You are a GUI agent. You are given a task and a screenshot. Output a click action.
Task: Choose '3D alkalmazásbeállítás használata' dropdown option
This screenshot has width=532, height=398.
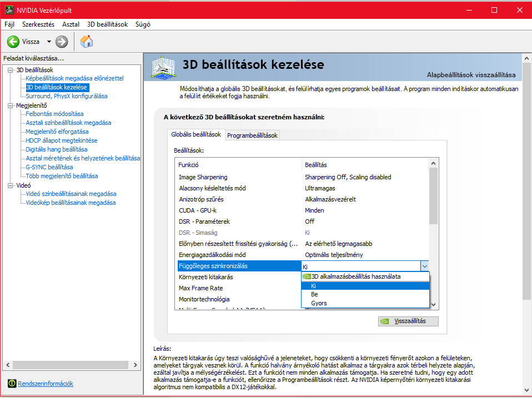pyautogui.click(x=365, y=276)
